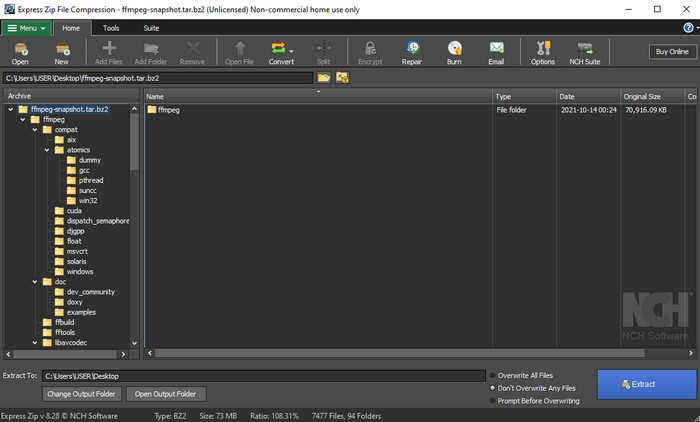Click the Archive panel header
700x422 pixels.
pos(71,96)
